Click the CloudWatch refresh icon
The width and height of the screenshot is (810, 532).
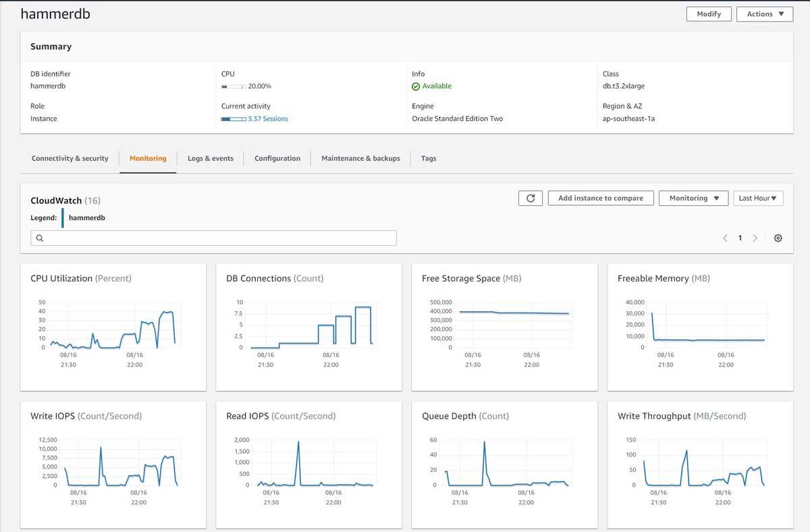531,198
